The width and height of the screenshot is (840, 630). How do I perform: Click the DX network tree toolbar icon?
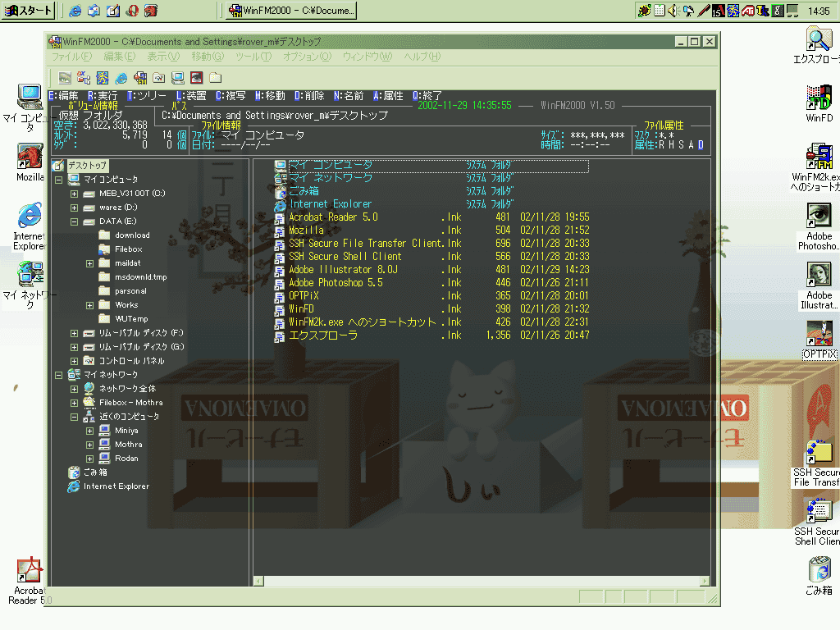[84, 78]
